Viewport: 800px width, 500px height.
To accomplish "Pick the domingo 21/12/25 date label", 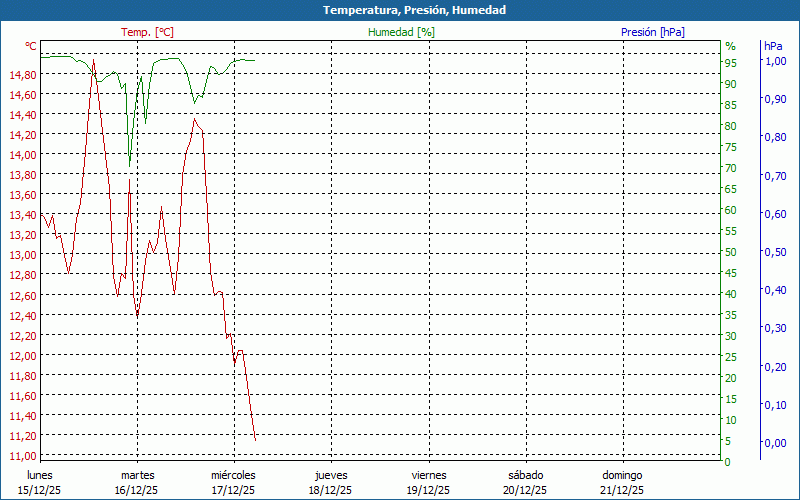I will 622,482.
